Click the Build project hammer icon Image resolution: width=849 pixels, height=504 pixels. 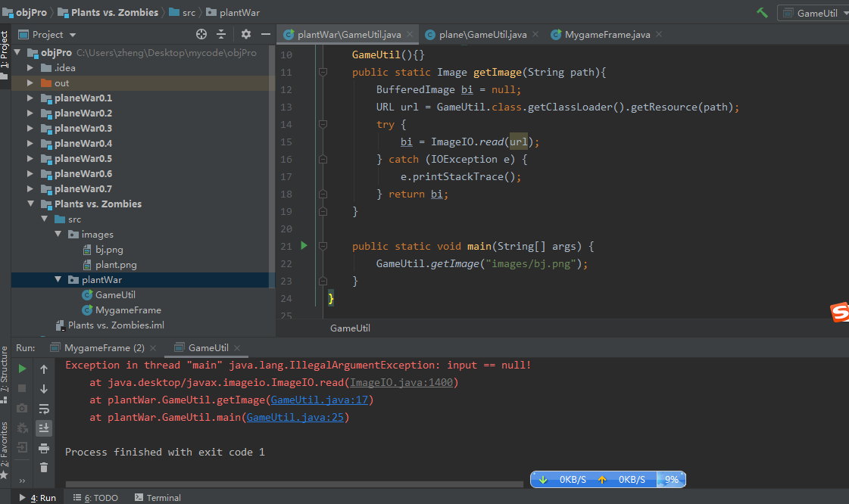[x=763, y=12]
